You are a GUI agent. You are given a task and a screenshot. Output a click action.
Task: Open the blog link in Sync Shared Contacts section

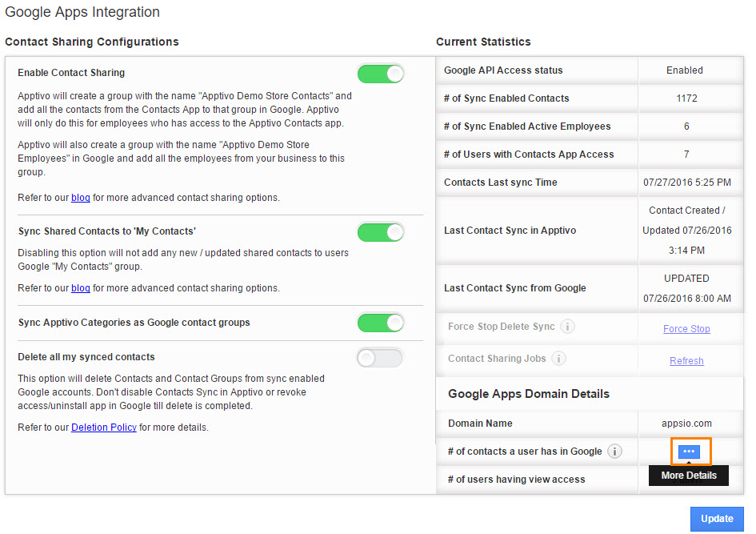[x=80, y=287]
